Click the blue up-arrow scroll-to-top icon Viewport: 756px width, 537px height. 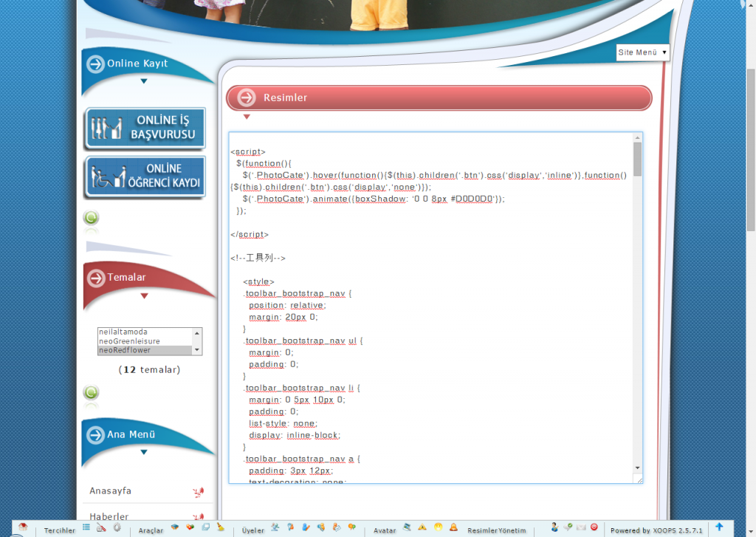click(x=719, y=527)
